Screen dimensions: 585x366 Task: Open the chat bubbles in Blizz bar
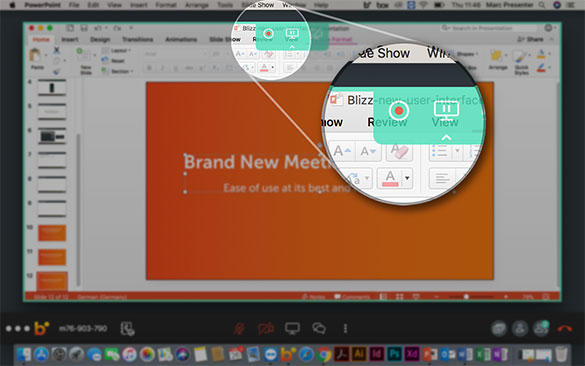coord(319,328)
